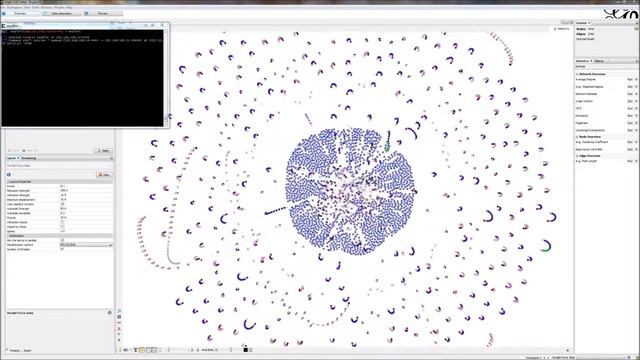Switch to the Preview perspective
This screenshot has width=640, height=360.
pos(103,13)
